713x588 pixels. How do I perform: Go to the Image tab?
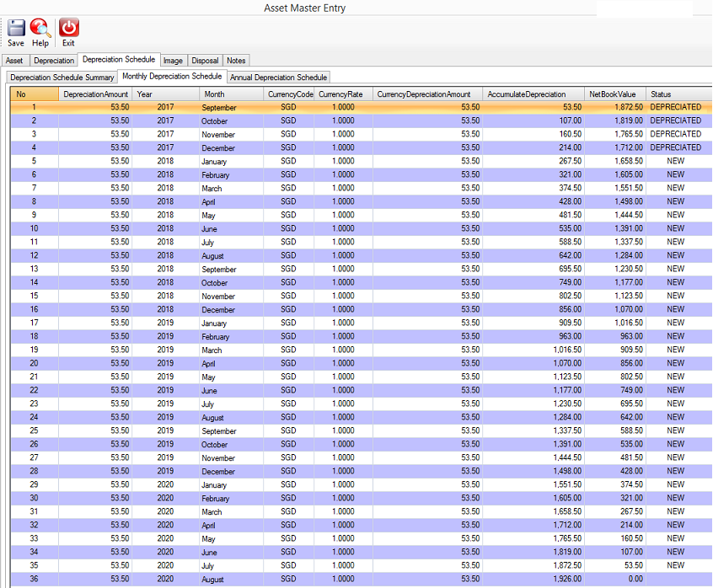pyautogui.click(x=173, y=61)
